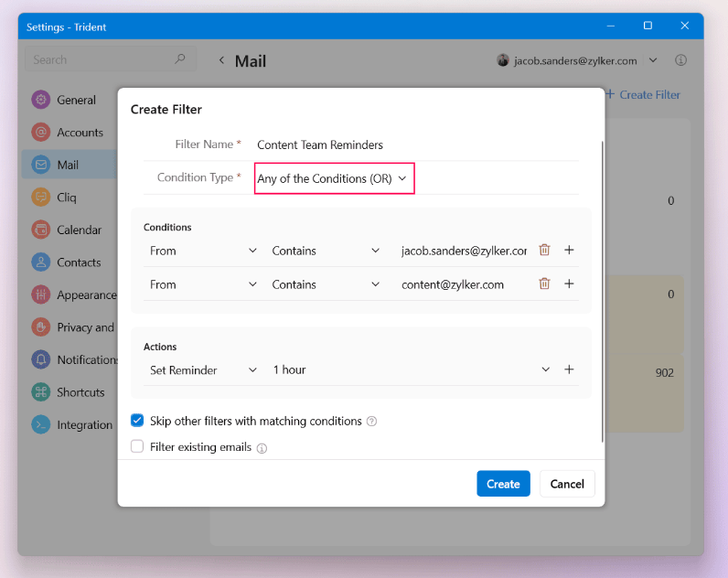Open first condition's Contains operator dropdown

(325, 250)
